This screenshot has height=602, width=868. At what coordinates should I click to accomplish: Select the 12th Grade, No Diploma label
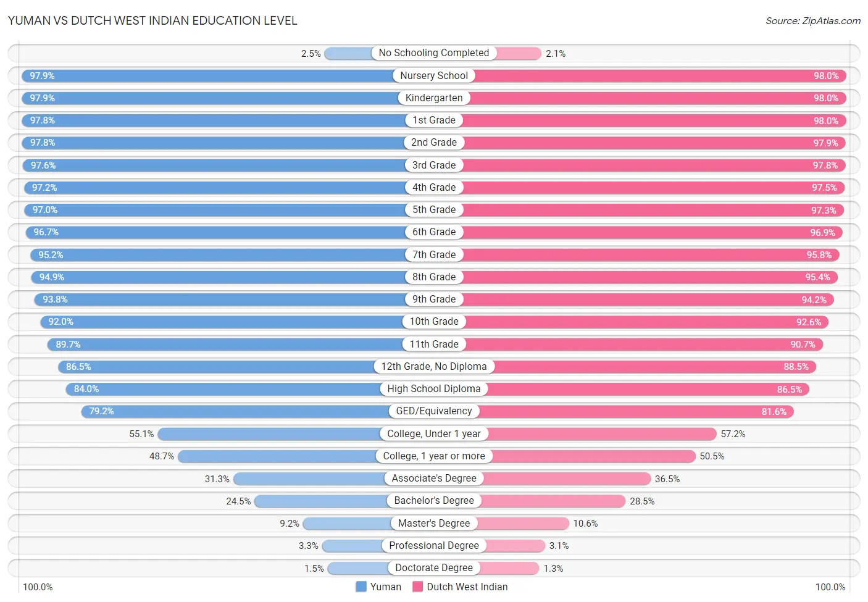(434, 366)
